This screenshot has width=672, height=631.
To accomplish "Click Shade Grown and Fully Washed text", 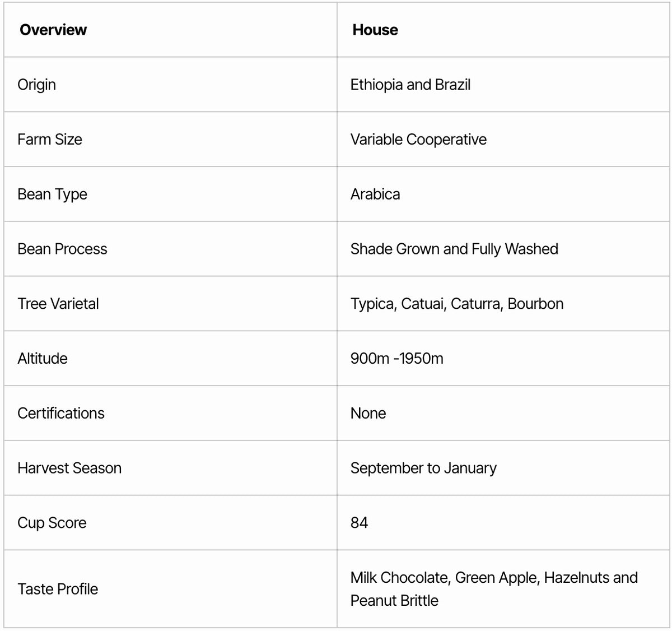I will coord(454,249).
